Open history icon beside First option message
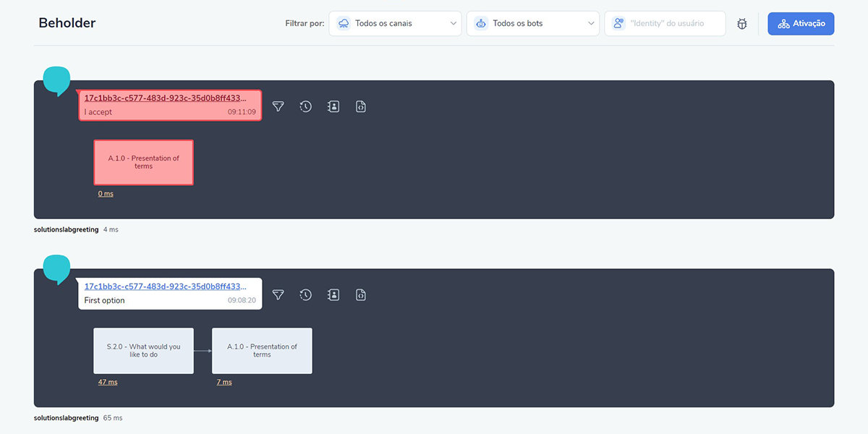868x434 pixels. pyautogui.click(x=306, y=294)
